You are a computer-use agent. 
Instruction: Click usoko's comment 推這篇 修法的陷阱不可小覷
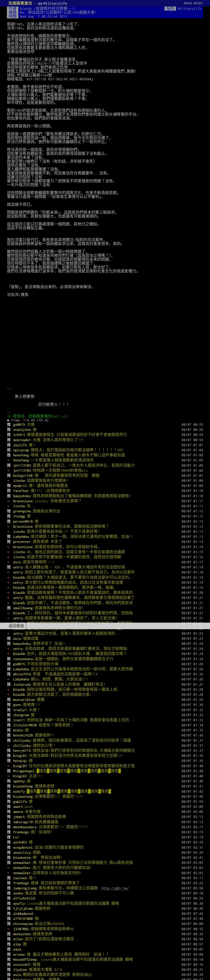point(105,893)
